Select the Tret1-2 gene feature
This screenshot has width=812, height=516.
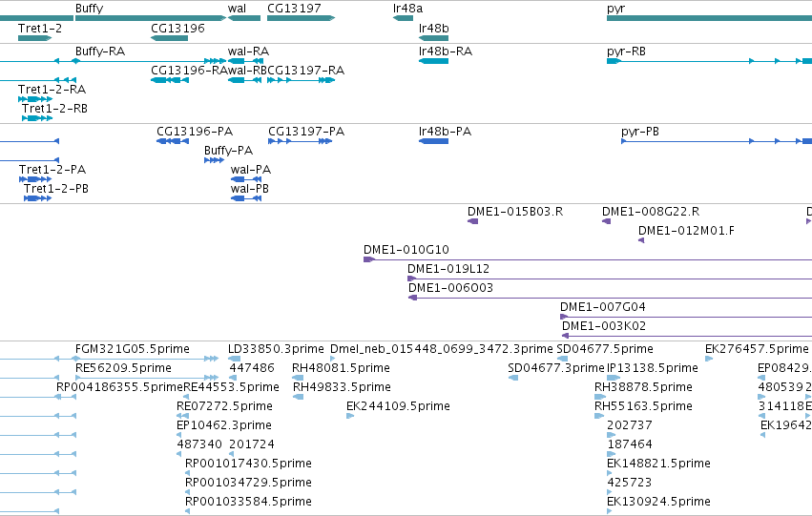tap(34, 38)
